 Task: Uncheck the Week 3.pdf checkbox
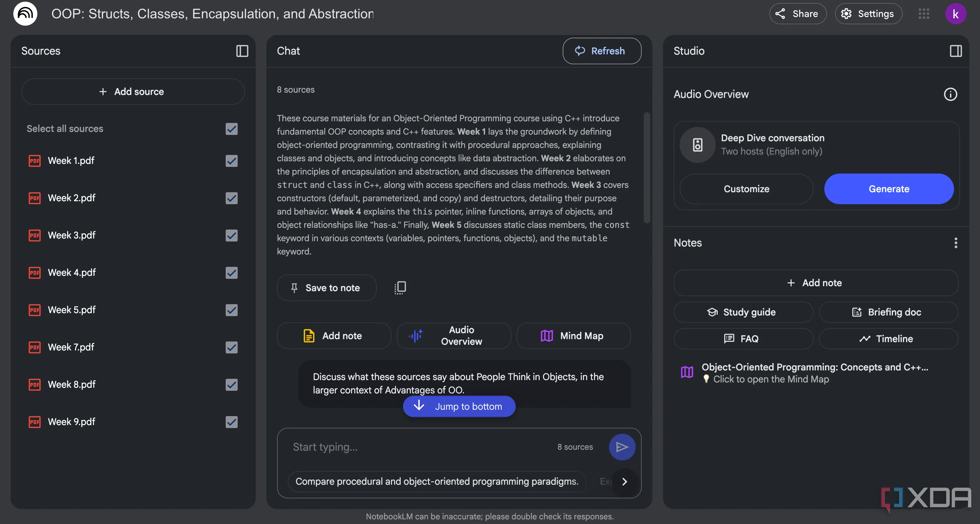(231, 236)
